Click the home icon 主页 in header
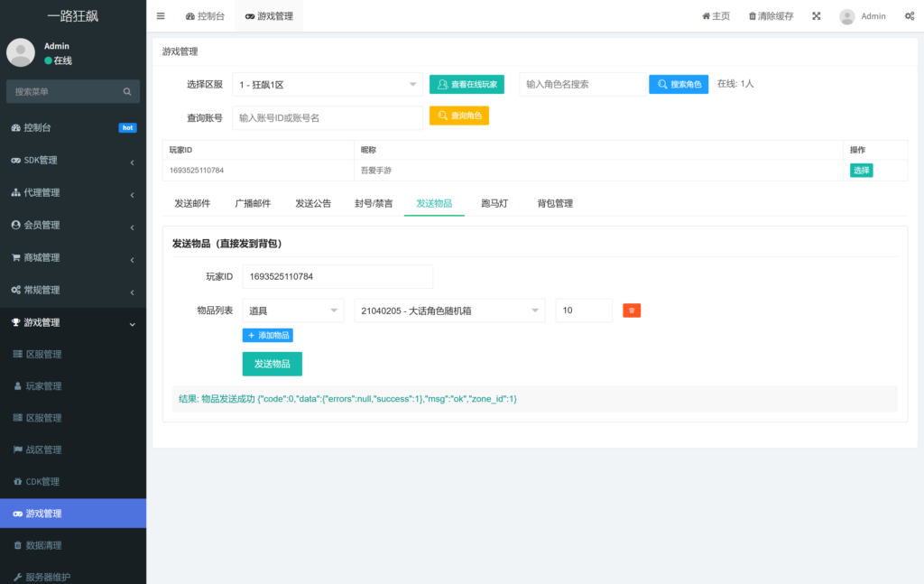Image resolution: width=924 pixels, height=584 pixels. (x=706, y=16)
